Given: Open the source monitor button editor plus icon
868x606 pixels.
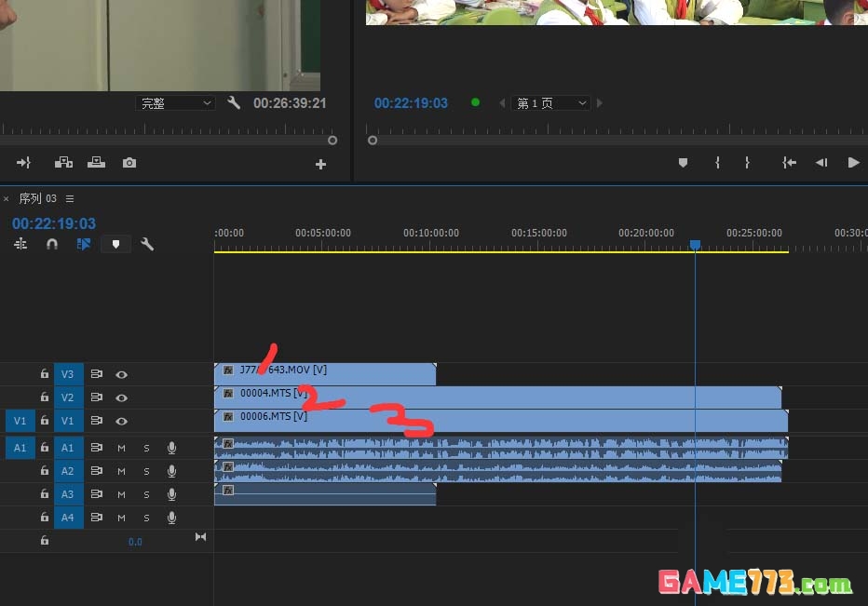Looking at the screenshot, I should click(x=320, y=165).
